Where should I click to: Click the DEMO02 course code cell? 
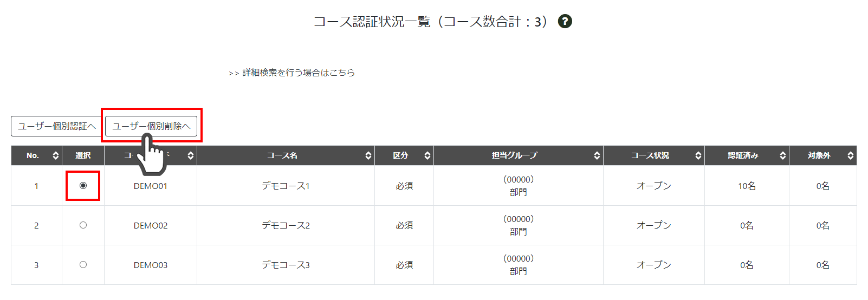coord(151,225)
